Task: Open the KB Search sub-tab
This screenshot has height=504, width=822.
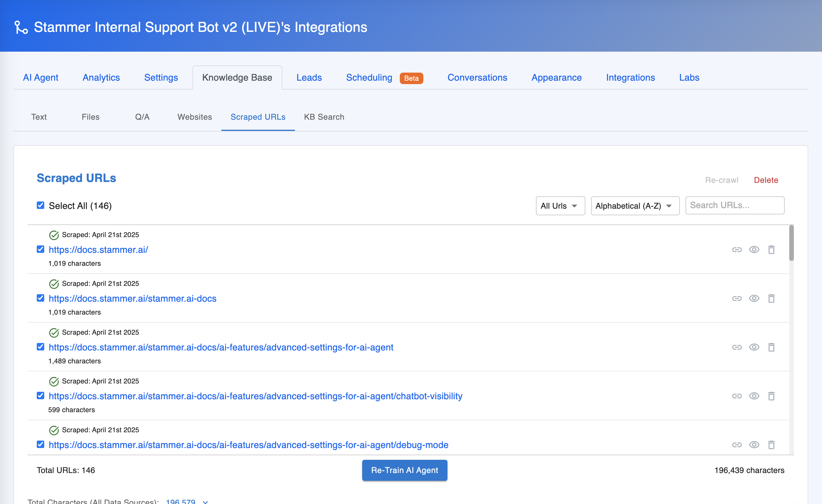Action: [324, 117]
